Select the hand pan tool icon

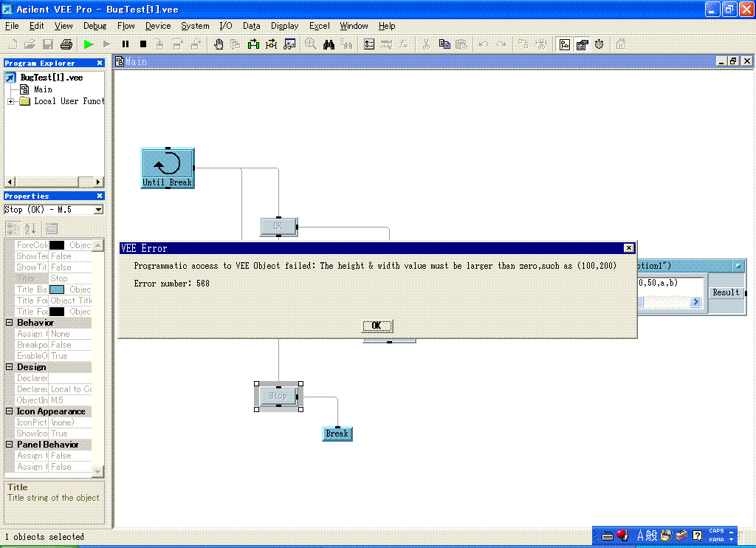[219, 44]
